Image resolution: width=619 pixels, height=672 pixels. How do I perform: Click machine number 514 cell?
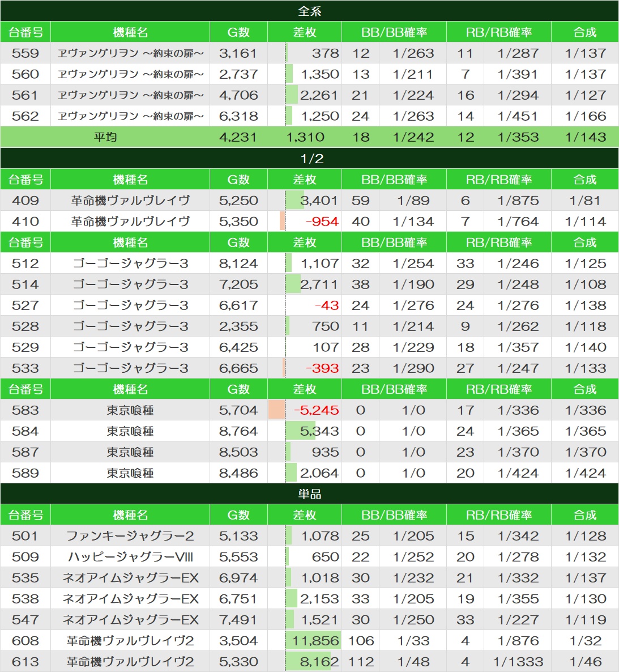point(25,284)
